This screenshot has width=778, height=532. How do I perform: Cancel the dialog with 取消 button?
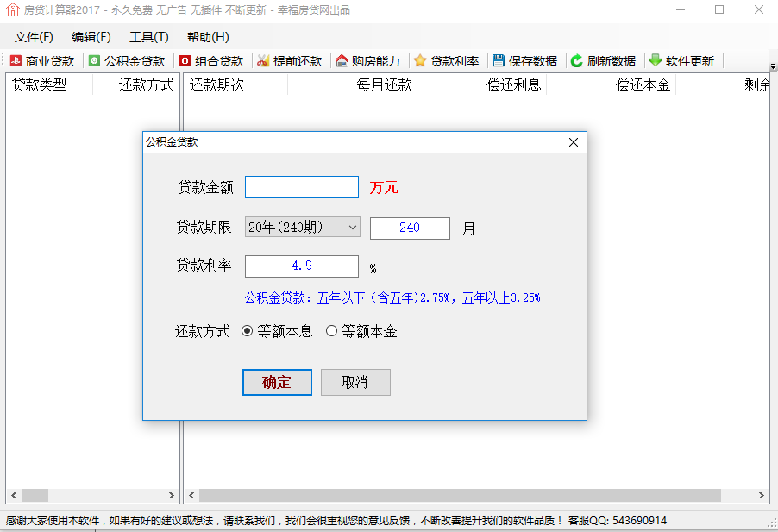click(355, 382)
